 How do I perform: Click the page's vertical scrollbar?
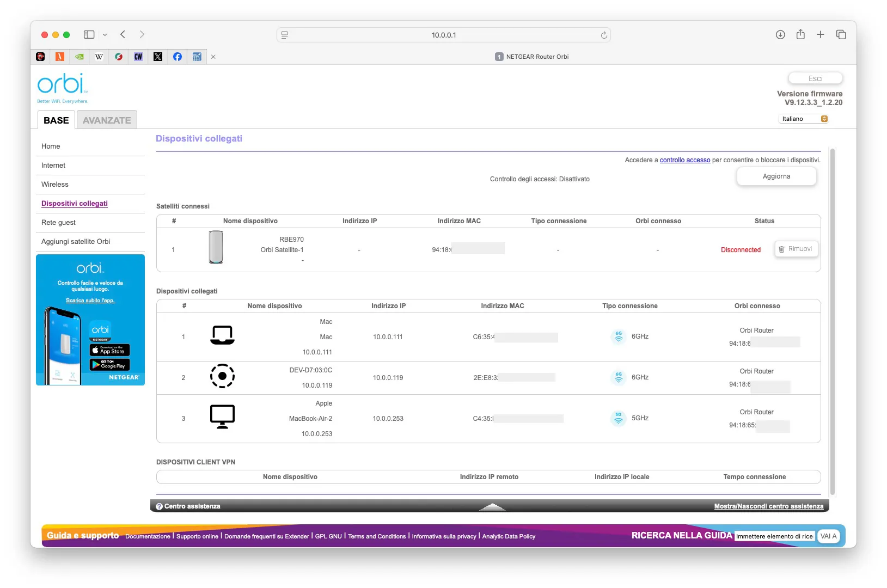[x=832, y=321]
